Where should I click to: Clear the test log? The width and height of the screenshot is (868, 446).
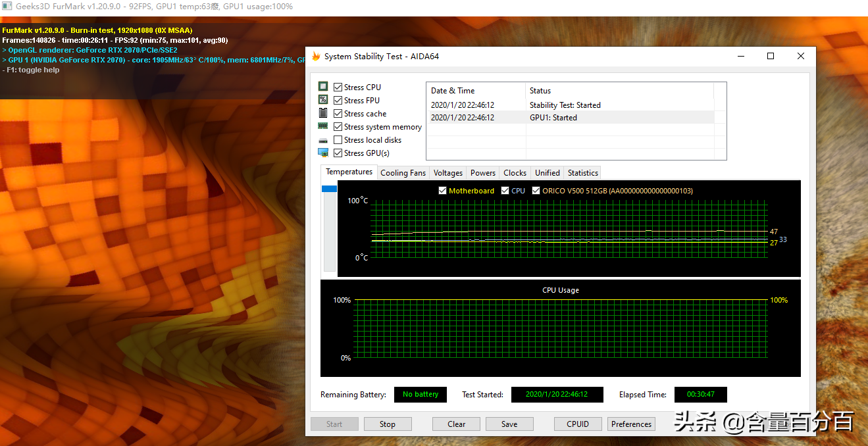point(456,424)
